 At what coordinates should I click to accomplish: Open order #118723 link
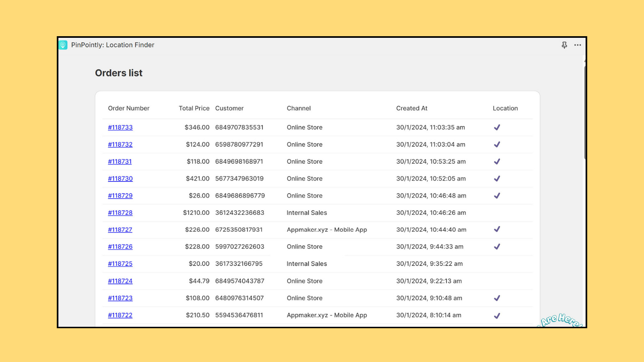point(120,298)
